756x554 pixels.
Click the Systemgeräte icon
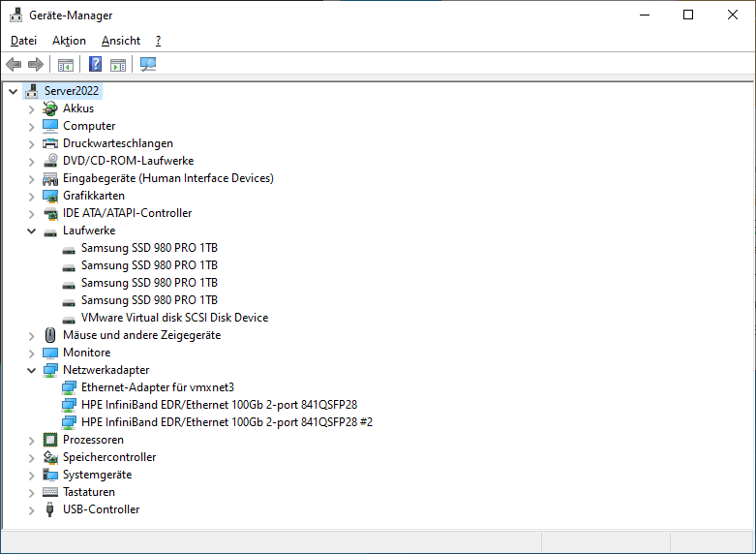50,475
